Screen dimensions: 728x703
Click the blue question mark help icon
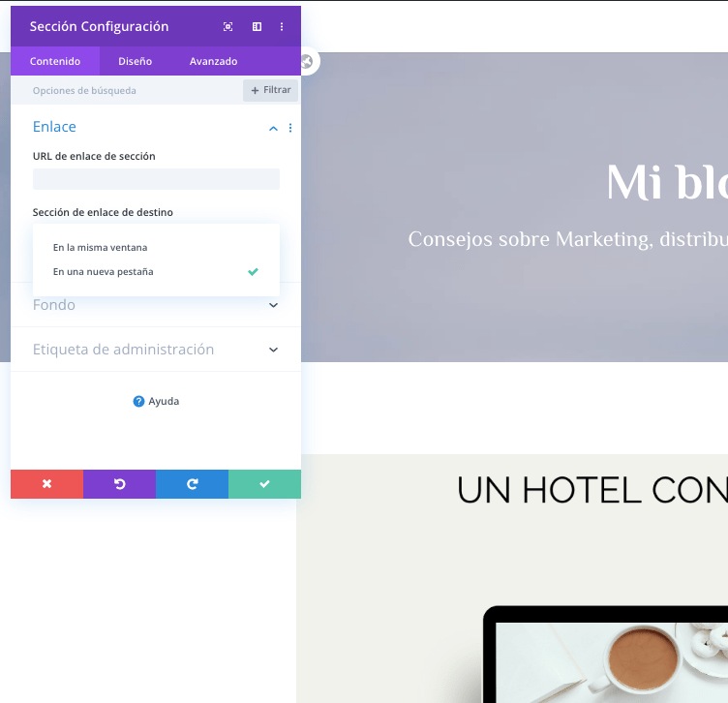138,401
